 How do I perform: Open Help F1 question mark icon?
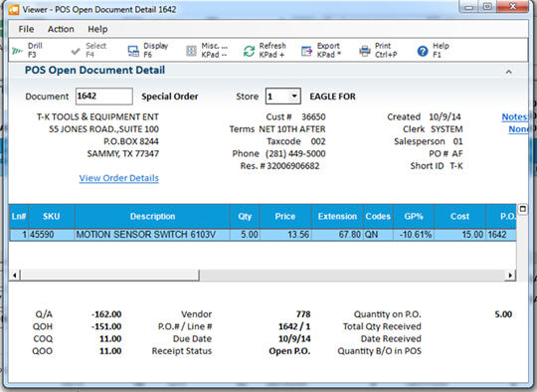coord(423,51)
